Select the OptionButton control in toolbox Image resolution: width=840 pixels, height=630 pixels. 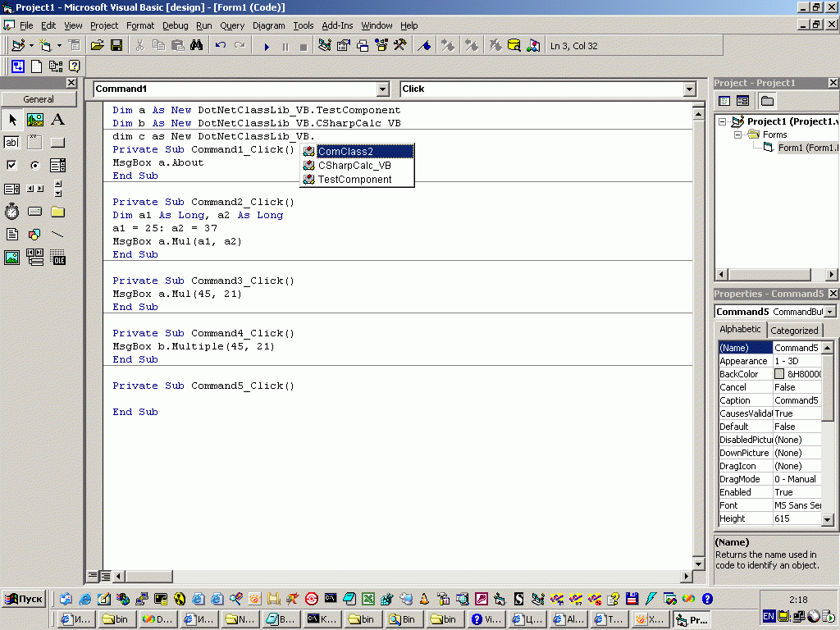34,166
